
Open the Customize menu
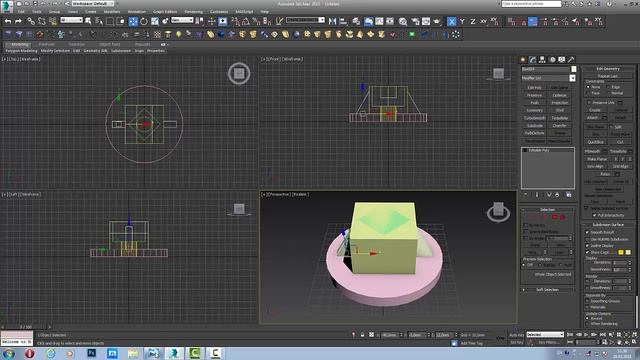219,11
